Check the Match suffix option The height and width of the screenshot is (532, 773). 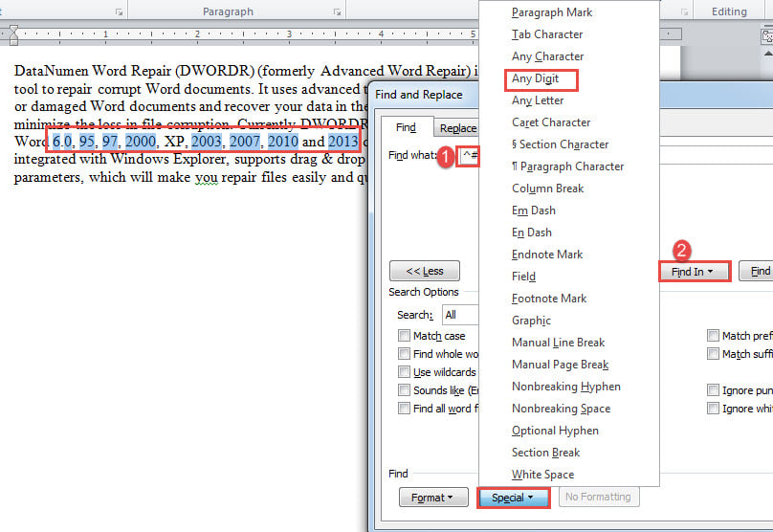pyautogui.click(x=713, y=354)
